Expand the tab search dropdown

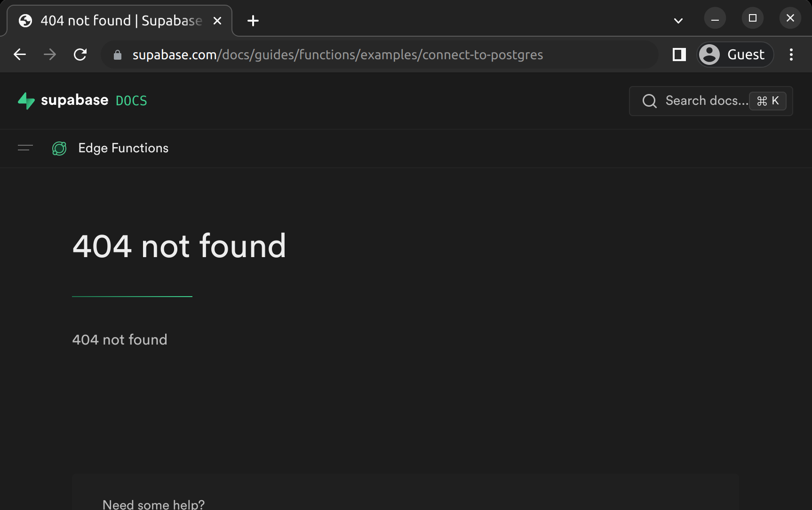tap(678, 21)
